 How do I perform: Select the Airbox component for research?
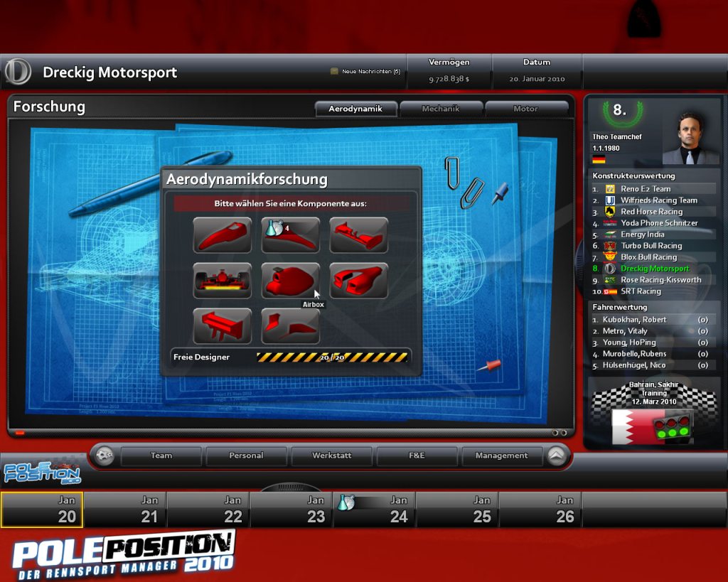(290, 279)
